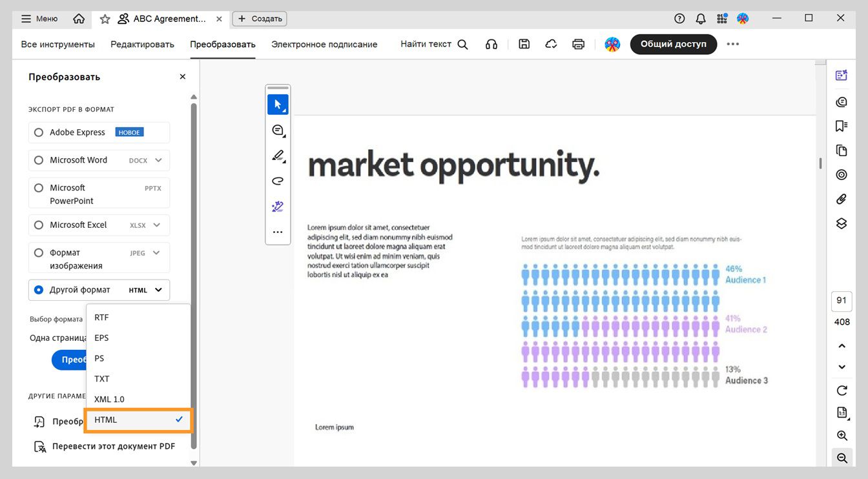Open more options next to Общий доступ
This screenshot has width=868, height=479.
point(732,44)
